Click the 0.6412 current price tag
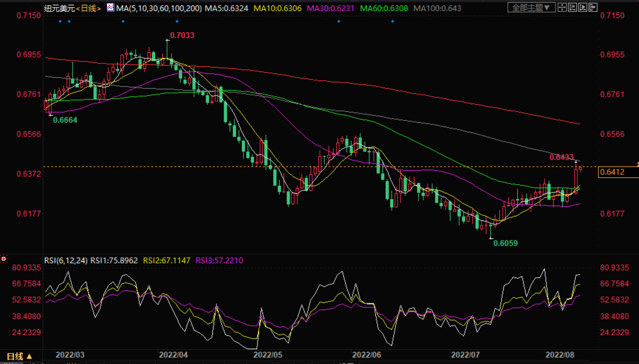Viewport: 639px width, 364px height. (x=612, y=172)
